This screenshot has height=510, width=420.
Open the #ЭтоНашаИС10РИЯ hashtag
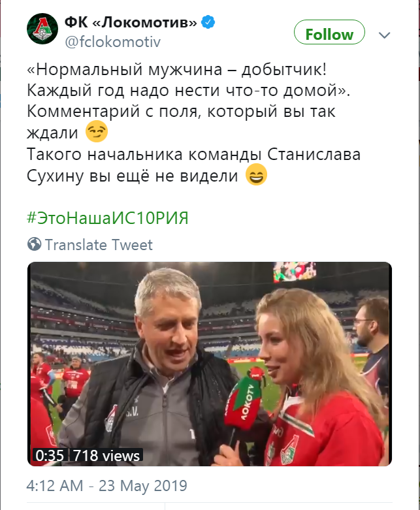point(108,218)
